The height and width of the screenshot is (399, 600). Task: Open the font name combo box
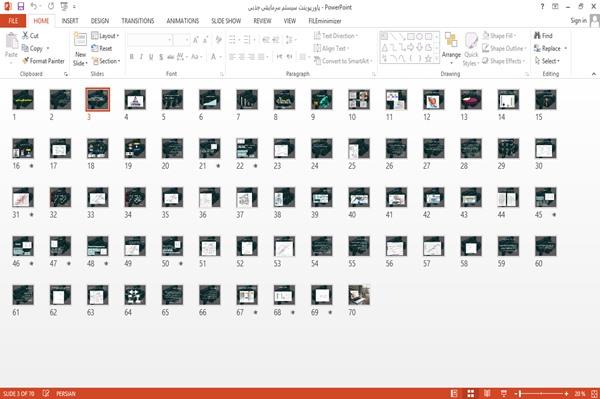149,40
